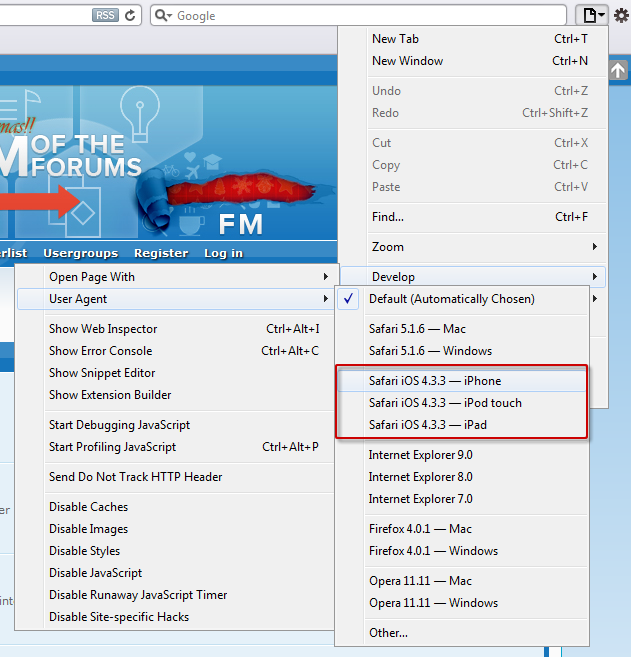This screenshot has height=657, width=631.
Task: Select New Window menu entry
Action: 473,61
